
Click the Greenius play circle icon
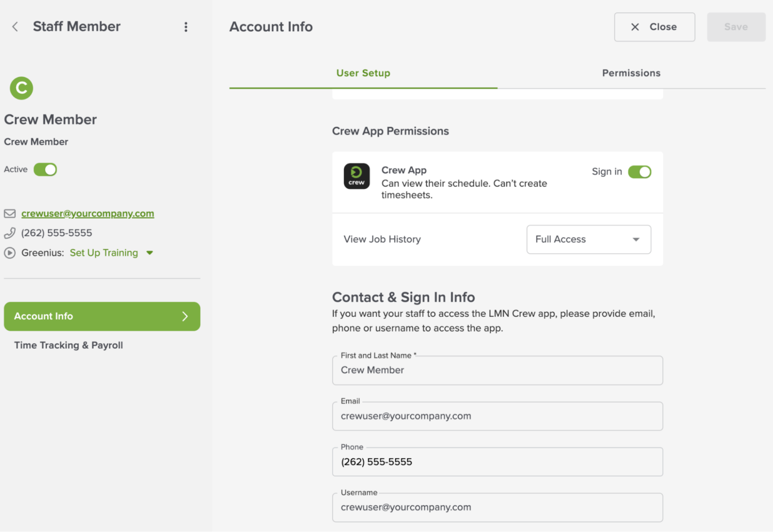10,253
